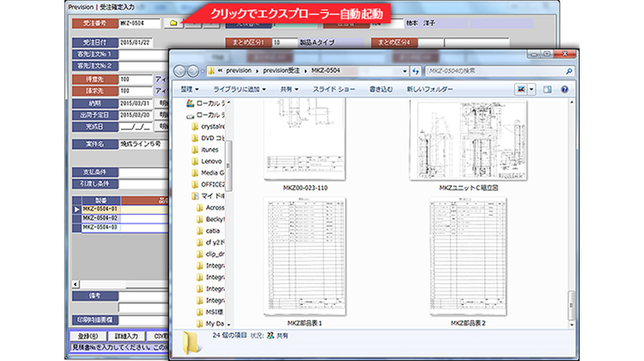Image resolution: width=644 pixels, height=361 pixels.
Task: Click the 登録(R) button
Action: pos(88,336)
